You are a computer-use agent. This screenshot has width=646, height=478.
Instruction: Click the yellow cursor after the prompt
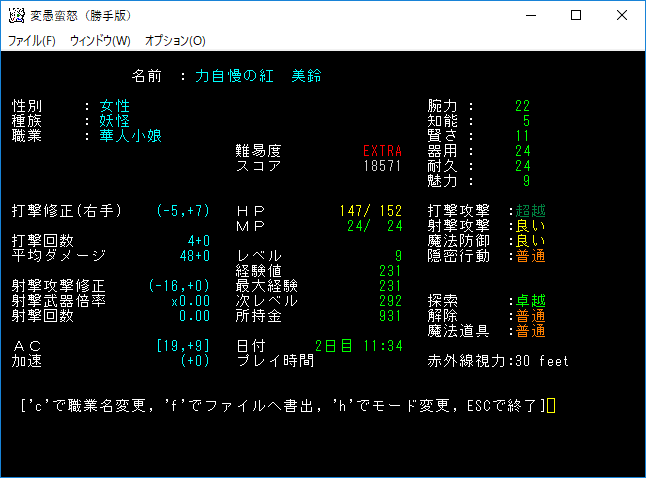(x=550, y=406)
